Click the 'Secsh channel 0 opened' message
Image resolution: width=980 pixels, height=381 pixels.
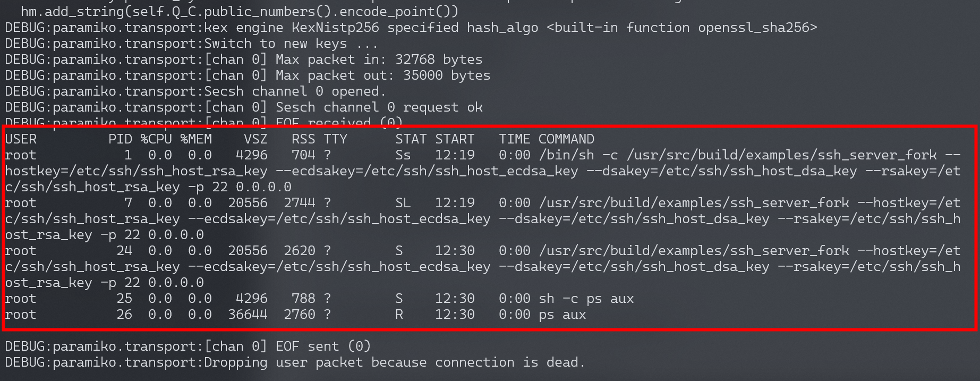295,91
